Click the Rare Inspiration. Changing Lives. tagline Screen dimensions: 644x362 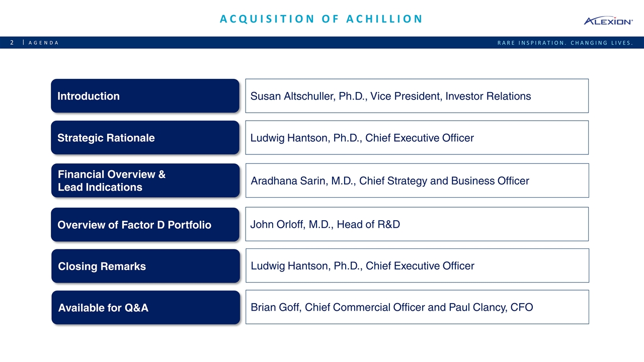pyautogui.click(x=565, y=43)
